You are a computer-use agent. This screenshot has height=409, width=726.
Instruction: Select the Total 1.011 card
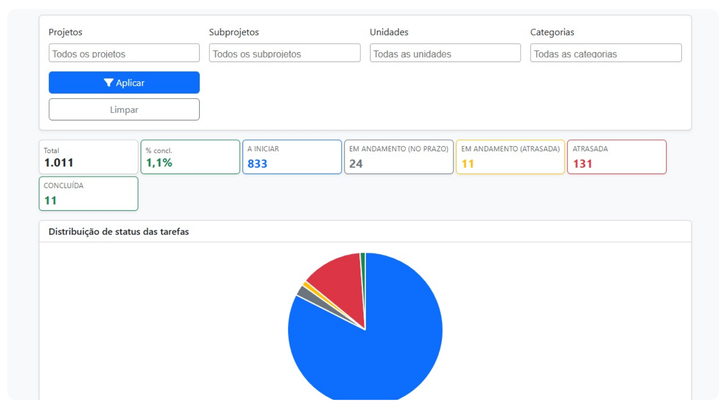point(88,157)
